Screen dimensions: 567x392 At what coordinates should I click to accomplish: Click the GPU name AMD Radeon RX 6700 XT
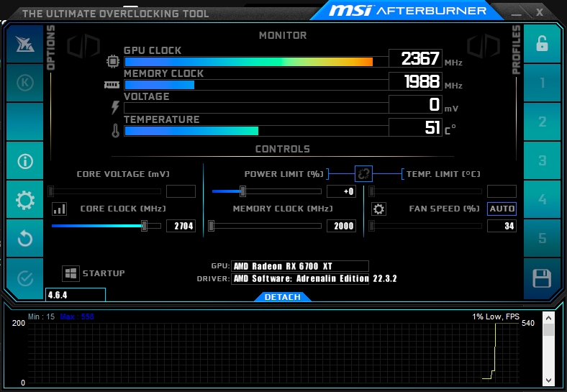pyautogui.click(x=300, y=266)
